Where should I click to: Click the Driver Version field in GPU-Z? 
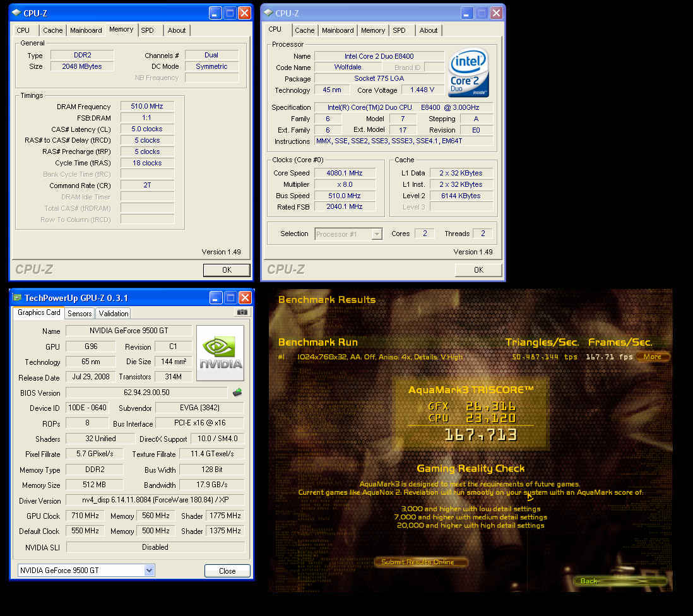[155, 500]
